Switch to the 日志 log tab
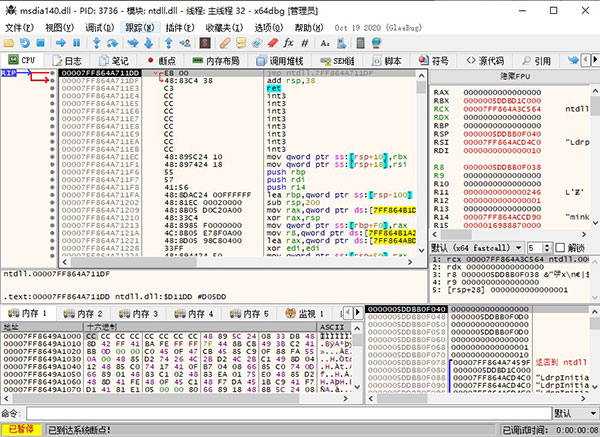Image resolution: width=600 pixels, height=437 pixels. [67, 60]
